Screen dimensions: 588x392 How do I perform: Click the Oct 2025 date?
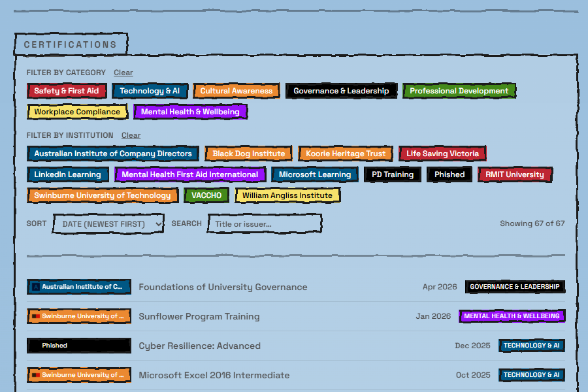[473, 375]
